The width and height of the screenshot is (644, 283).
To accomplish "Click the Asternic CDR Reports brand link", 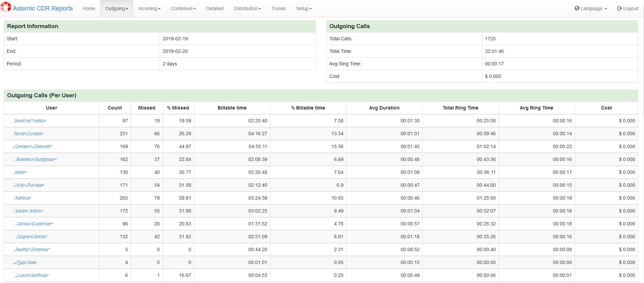I will 43,8.
